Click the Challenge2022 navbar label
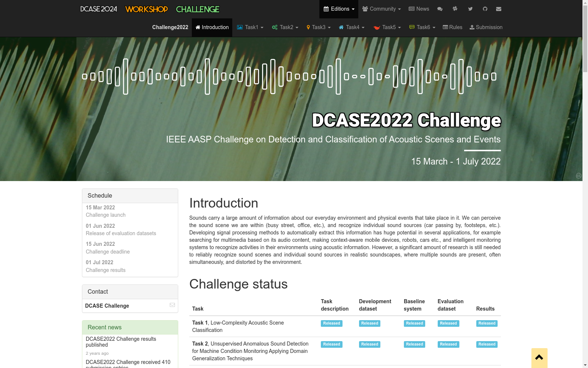 coord(170,28)
